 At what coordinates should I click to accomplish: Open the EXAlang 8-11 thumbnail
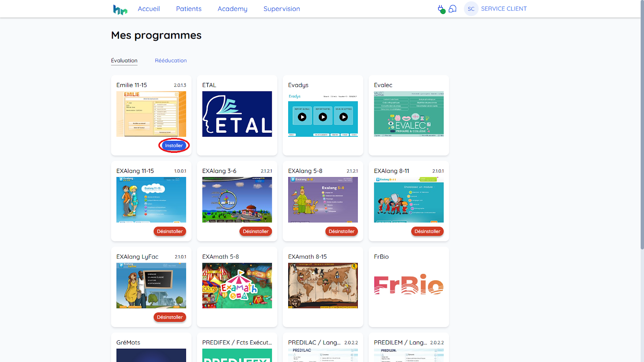409,200
